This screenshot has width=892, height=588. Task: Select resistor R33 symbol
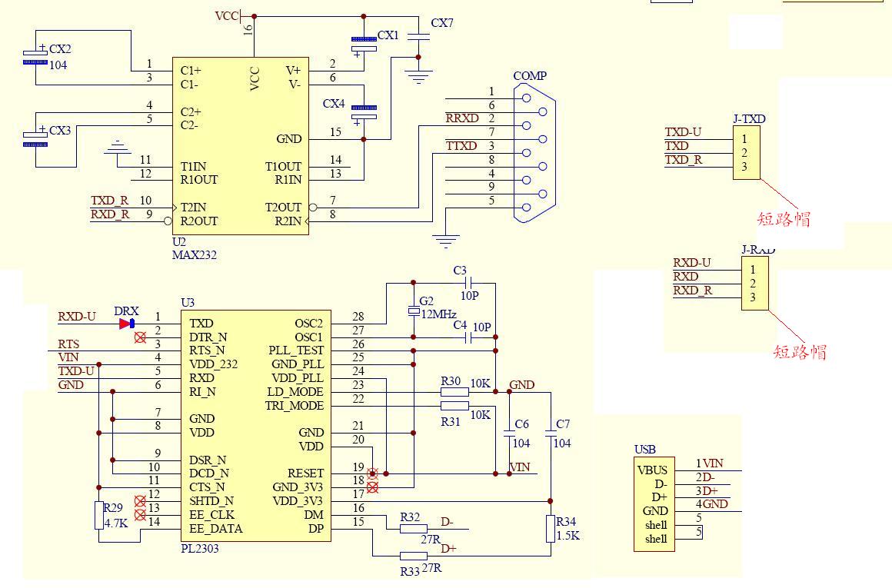(414, 556)
